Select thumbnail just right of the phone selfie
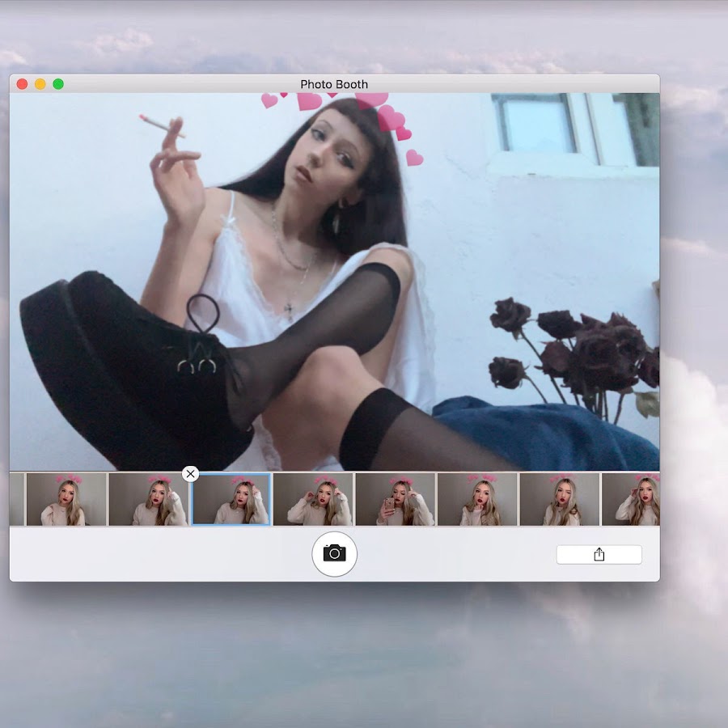The image size is (728, 728). [477, 500]
